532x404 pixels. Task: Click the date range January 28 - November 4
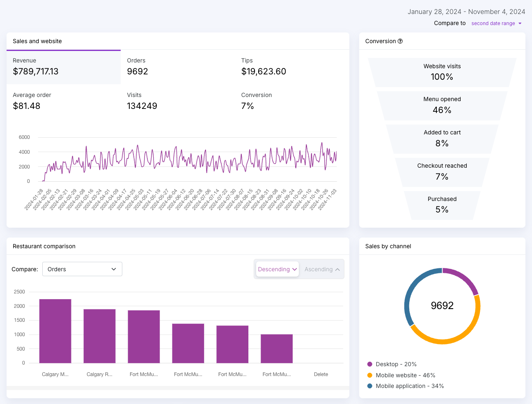pyautogui.click(x=466, y=12)
